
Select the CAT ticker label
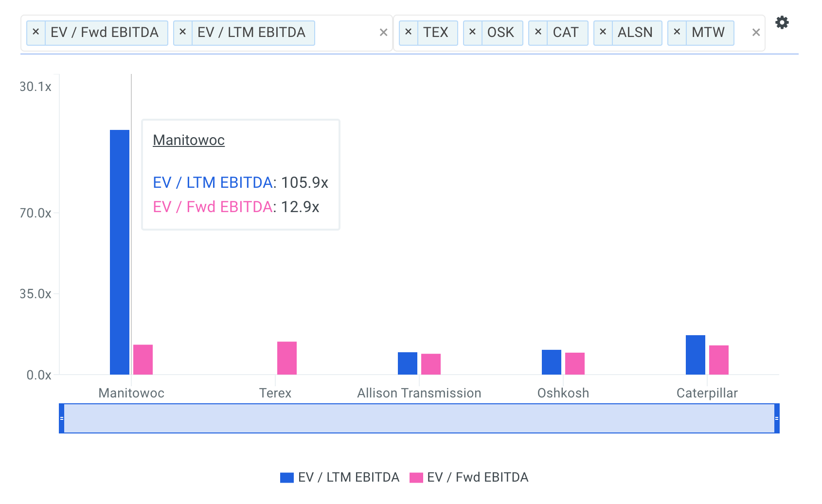point(566,32)
